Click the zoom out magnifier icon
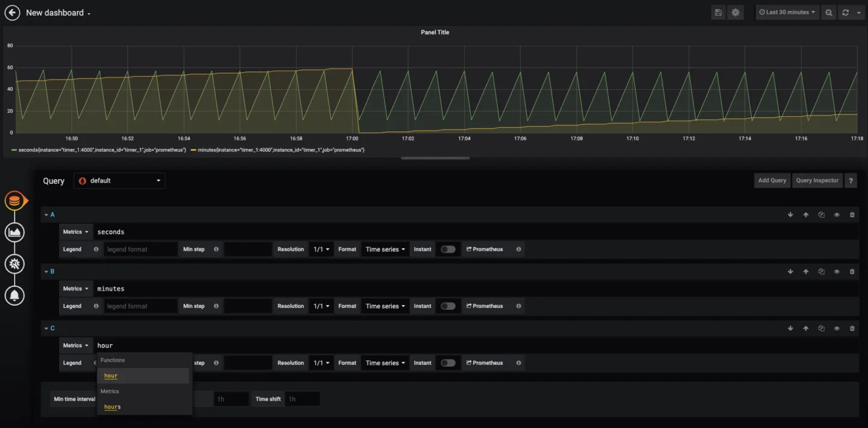 tap(829, 13)
